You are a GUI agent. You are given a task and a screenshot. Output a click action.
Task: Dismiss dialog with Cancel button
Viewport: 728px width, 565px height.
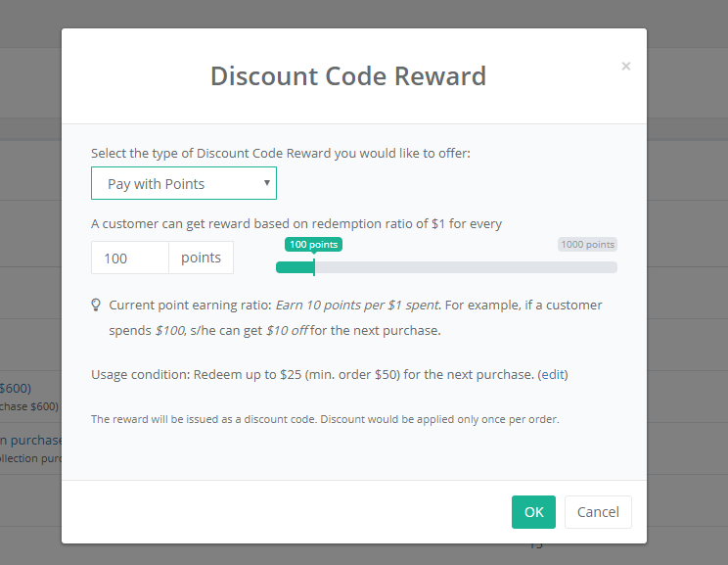[598, 512]
